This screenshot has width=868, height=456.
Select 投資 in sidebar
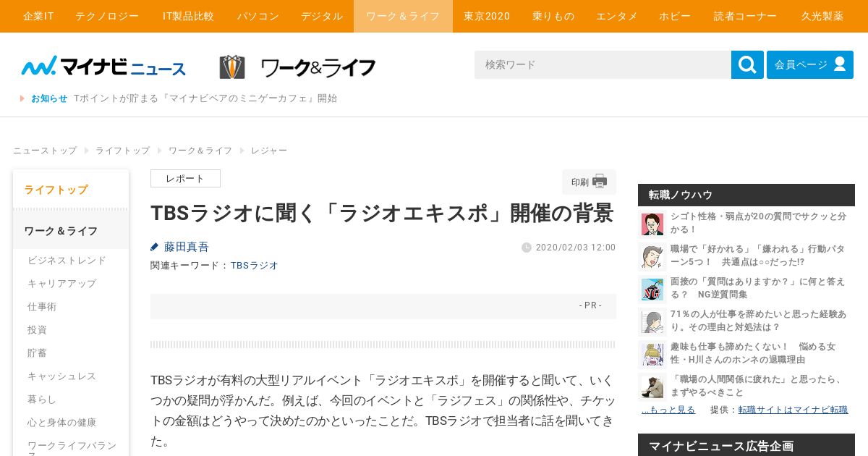[37, 330]
